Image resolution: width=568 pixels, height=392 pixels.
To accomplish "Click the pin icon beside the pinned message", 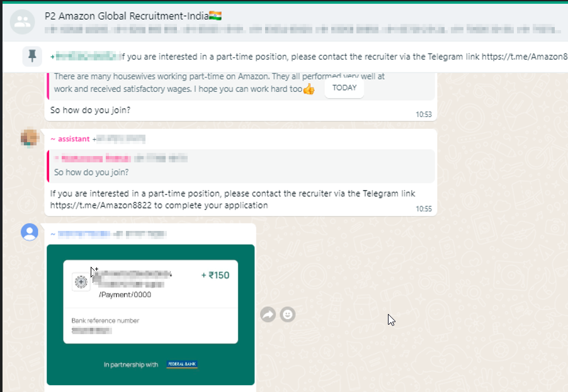I will pos(32,56).
